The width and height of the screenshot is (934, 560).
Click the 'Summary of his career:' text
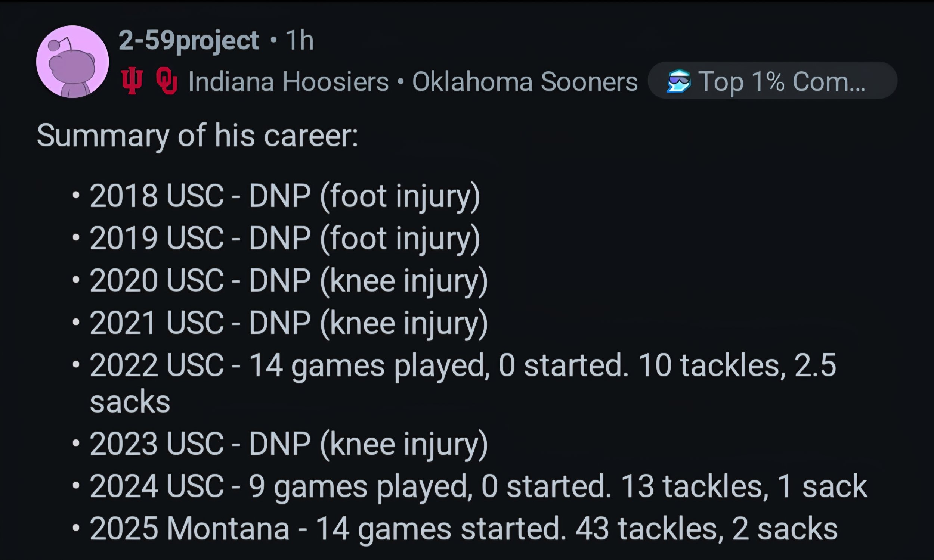197,135
